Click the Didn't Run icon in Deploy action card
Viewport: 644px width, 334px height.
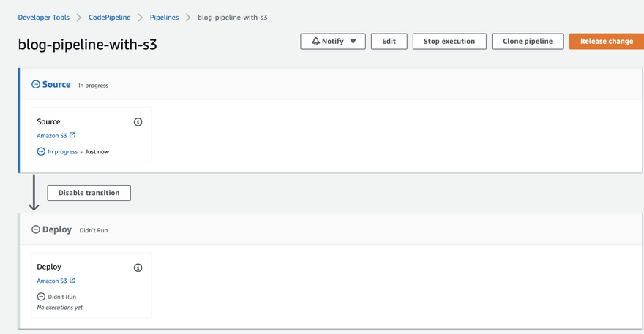41,297
